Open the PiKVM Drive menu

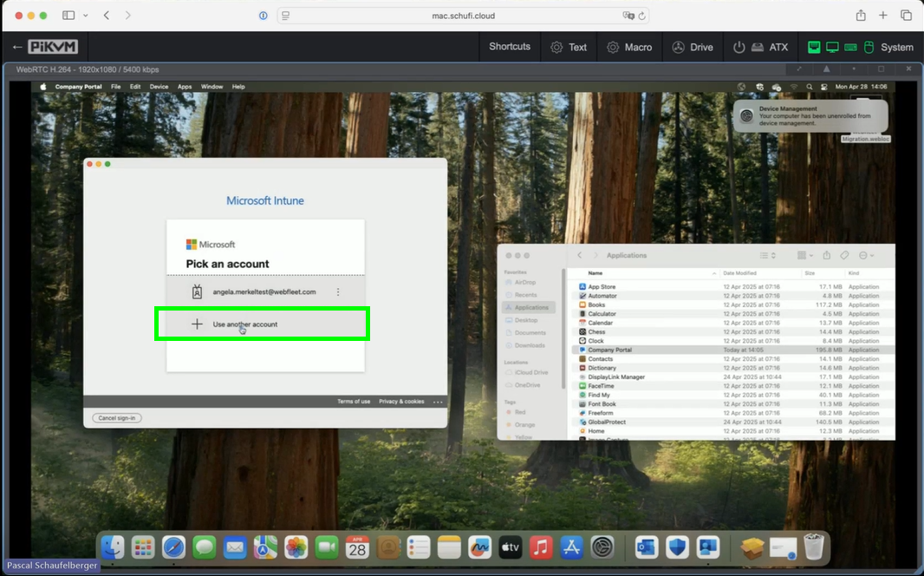pyautogui.click(x=693, y=47)
